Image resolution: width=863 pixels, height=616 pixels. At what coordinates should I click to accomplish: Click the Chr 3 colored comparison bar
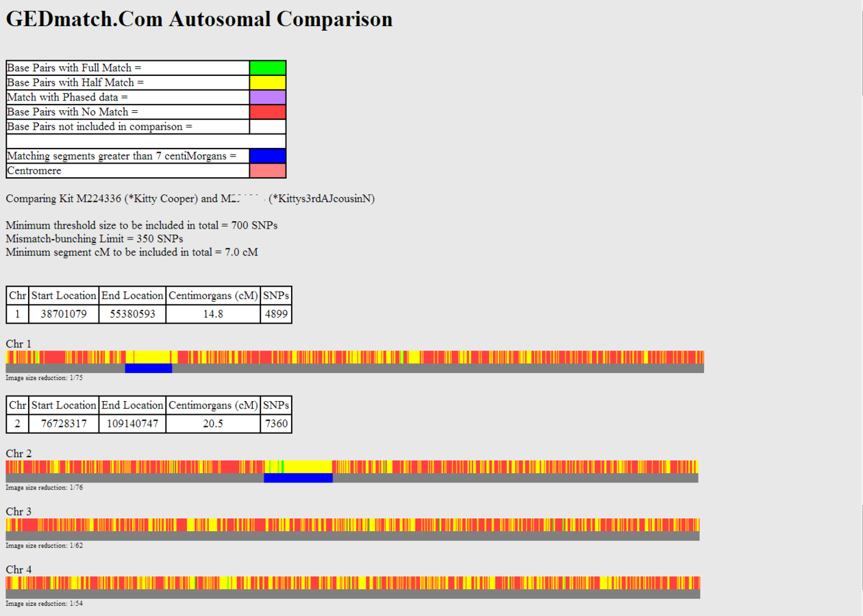[x=353, y=525]
